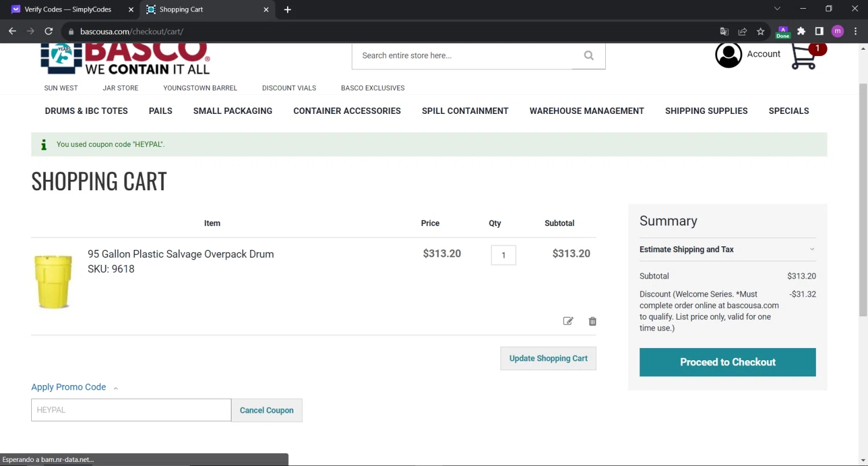Click the HEYPAL coupon confirmation message
Screen dimensions: 868x466
click(x=111, y=145)
